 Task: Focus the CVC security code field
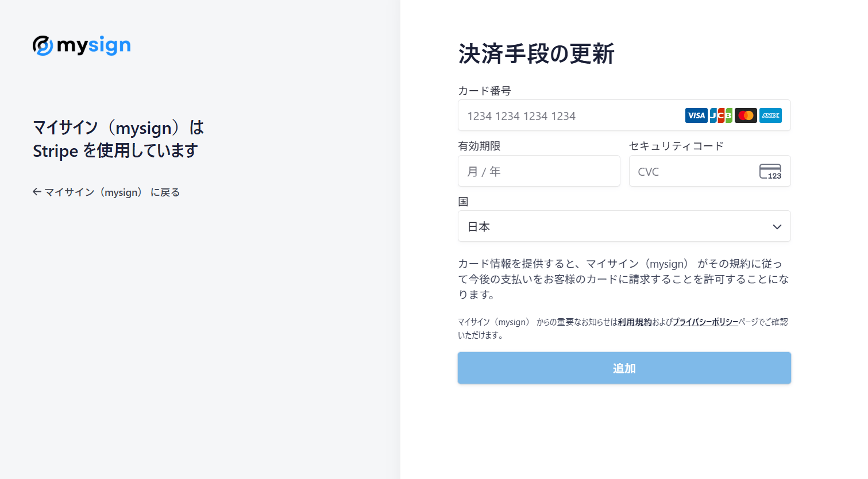tap(689, 171)
